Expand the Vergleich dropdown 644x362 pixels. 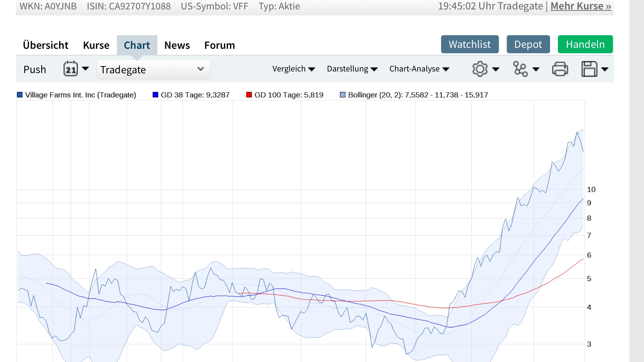tap(293, 69)
